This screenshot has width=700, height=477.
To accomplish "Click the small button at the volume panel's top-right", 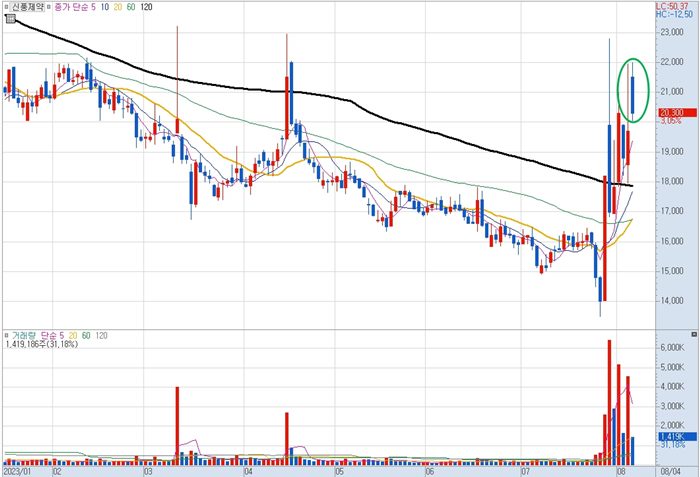I will coord(694,334).
